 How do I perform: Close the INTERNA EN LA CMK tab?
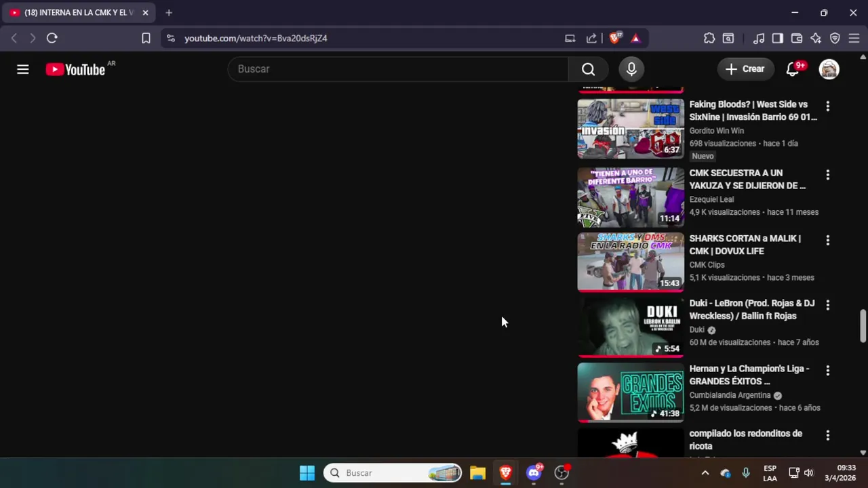[145, 12]
